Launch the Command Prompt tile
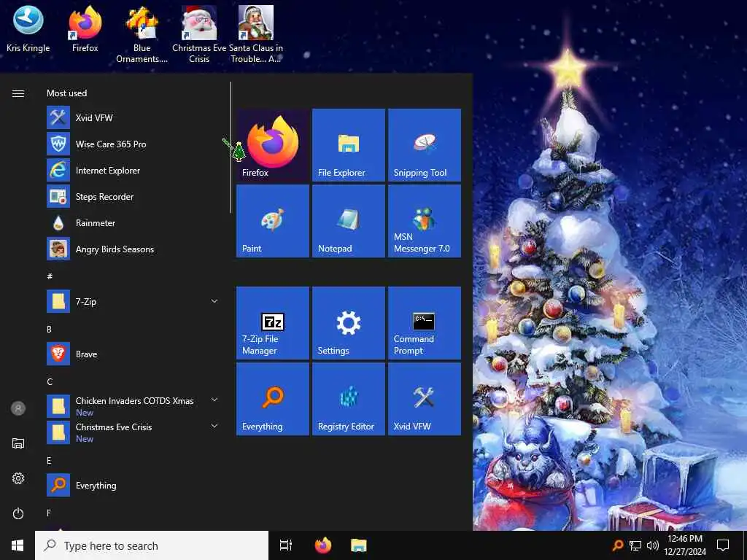Image resolution: width=747 pixels, height=560 pixels. tap(425, 323)
